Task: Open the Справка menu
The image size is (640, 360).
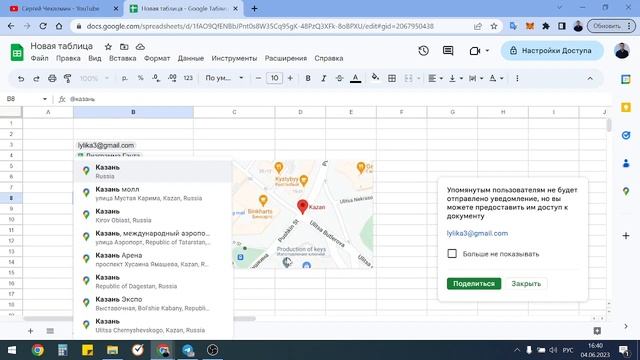Action: click(329, 58)
